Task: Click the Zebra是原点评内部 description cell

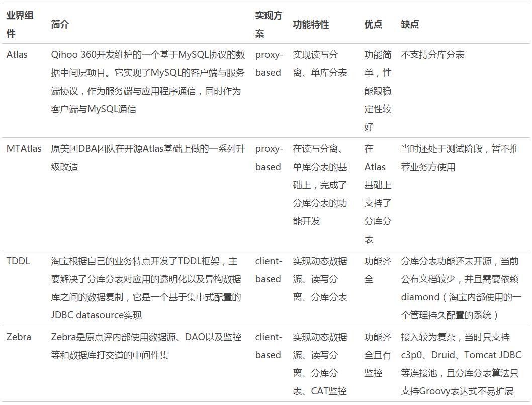Action: pos(146,346)
